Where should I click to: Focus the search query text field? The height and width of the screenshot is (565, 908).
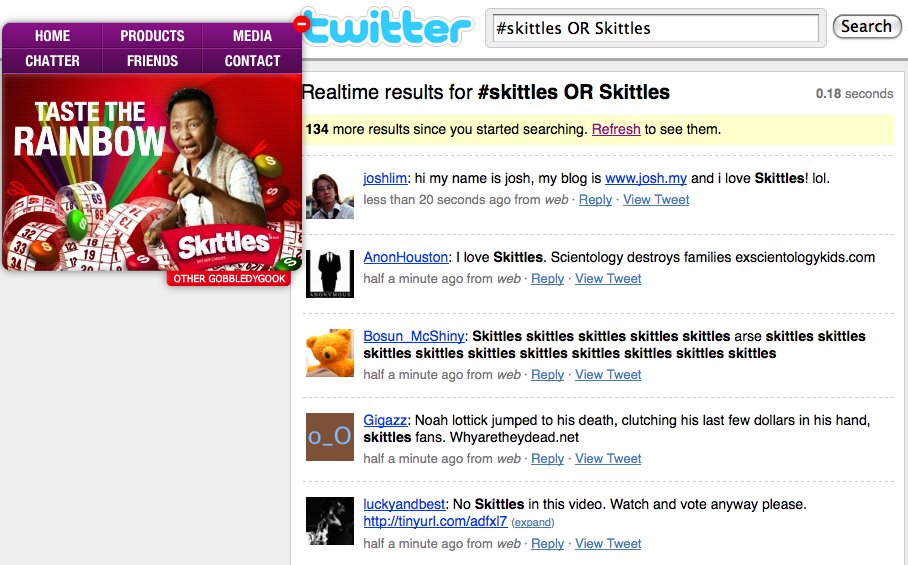tap(655, 28)
